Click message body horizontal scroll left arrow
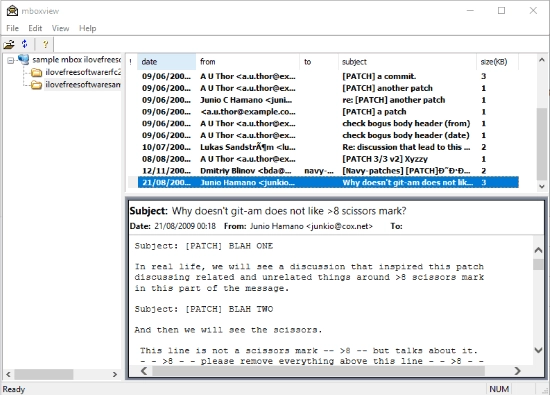 coord(144,371)
